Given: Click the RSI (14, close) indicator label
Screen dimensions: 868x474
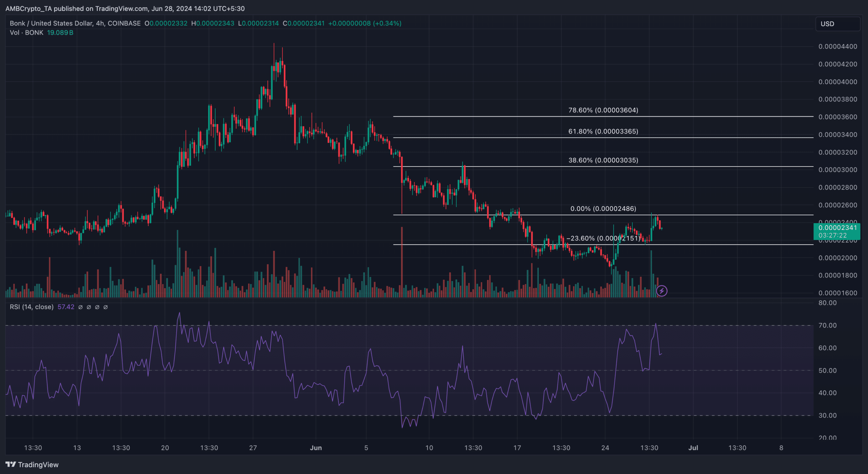Looking at the screenshot, I should 32,307.
